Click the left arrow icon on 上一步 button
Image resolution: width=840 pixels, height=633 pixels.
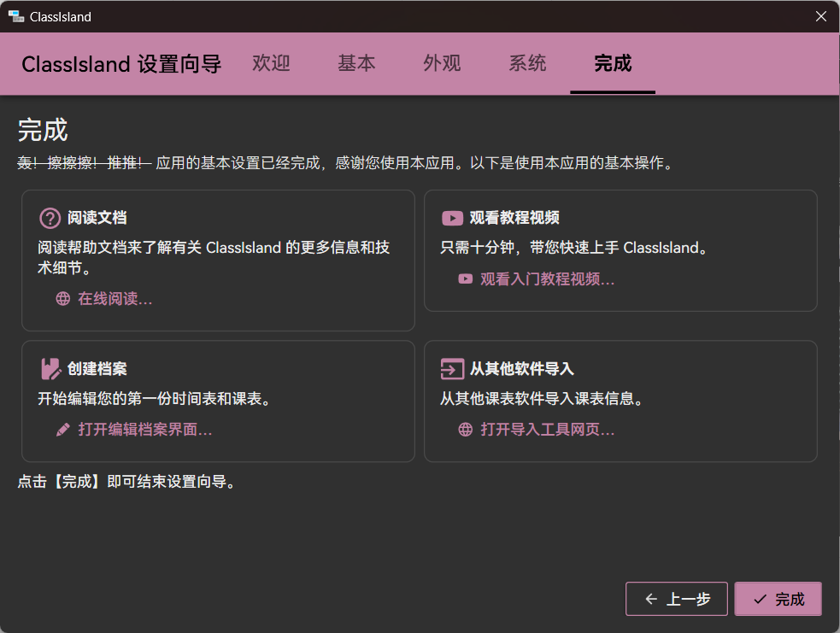651,599
